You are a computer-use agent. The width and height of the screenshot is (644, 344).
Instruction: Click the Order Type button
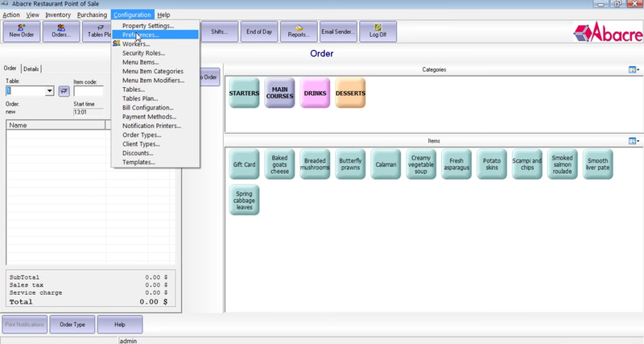(x=72, y=325)
